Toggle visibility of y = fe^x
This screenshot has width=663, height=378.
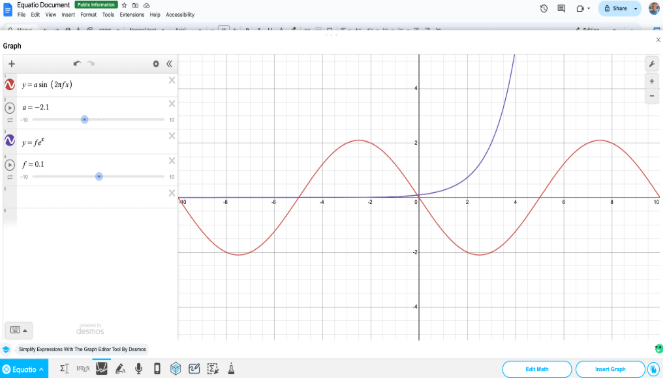pos(10,140)
